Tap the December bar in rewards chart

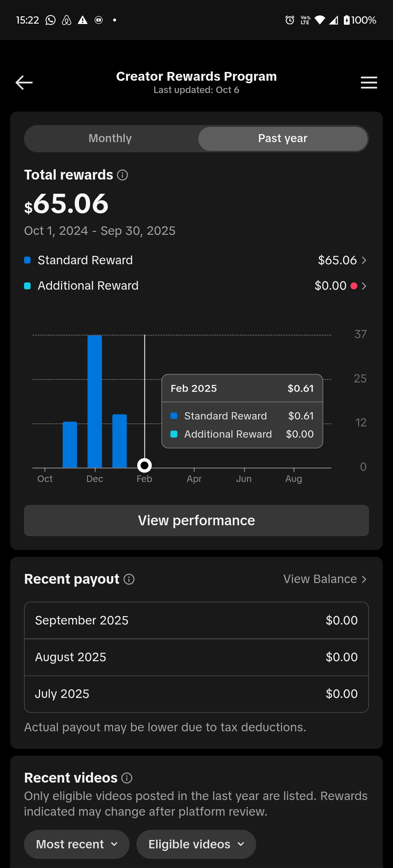[95, 401]
